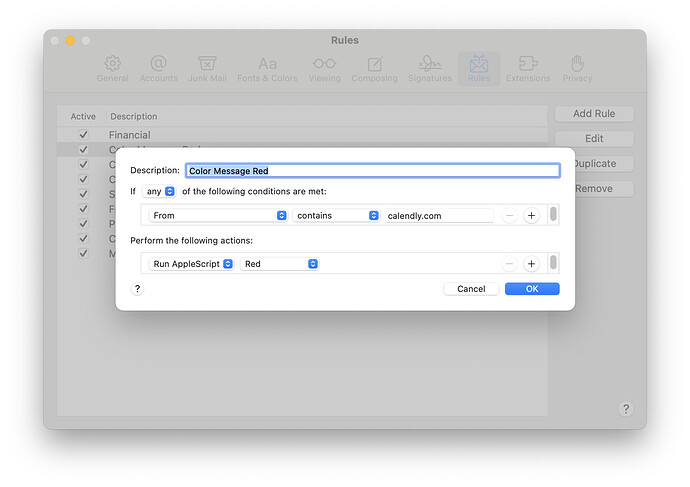Open the 'From' condition field dropdown
Screen dimensions: 690x487
218,216
